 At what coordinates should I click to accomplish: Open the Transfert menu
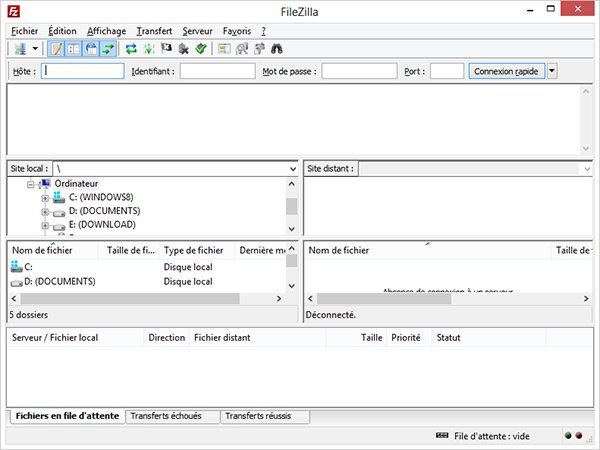tap(154, 31)
